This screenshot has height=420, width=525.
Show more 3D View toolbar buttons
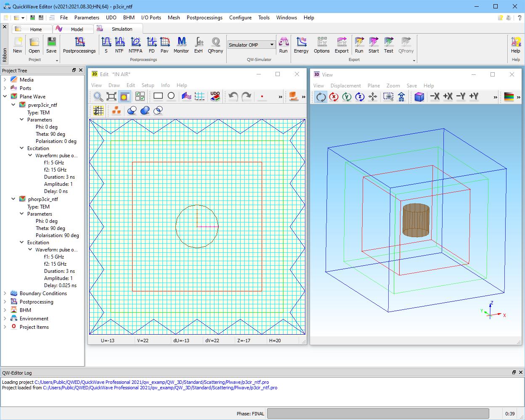pyautogui.click(x=495, y=97)
